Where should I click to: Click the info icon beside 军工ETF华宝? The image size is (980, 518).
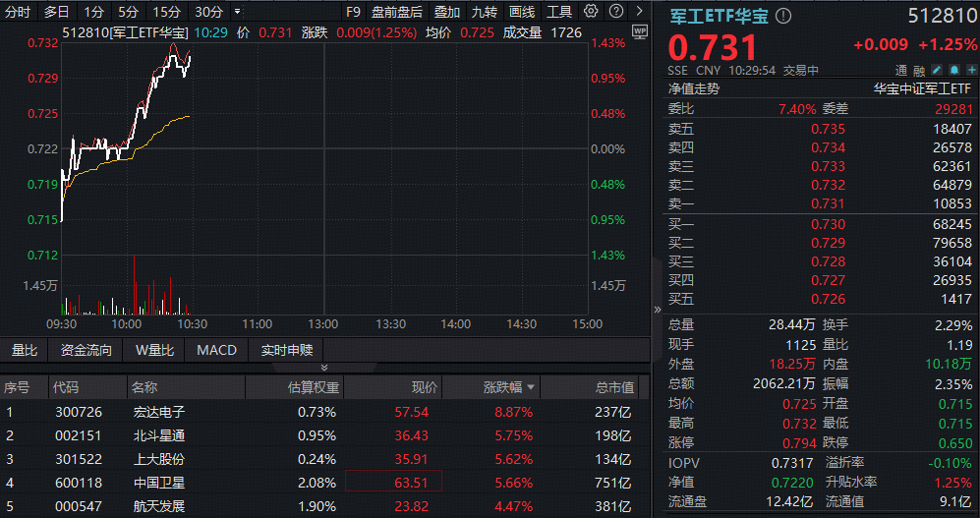(783, 17)
